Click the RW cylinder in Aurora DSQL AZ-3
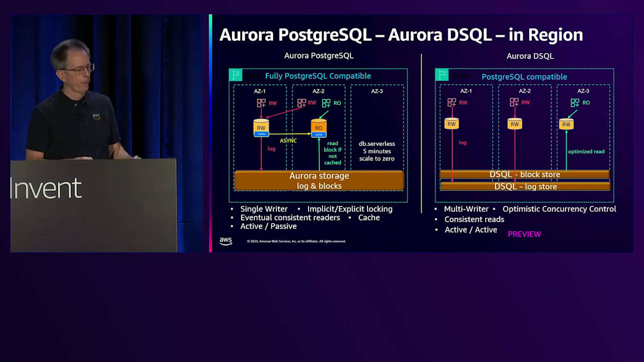Viewport: 644px width, 362px height. pos(566,124)
